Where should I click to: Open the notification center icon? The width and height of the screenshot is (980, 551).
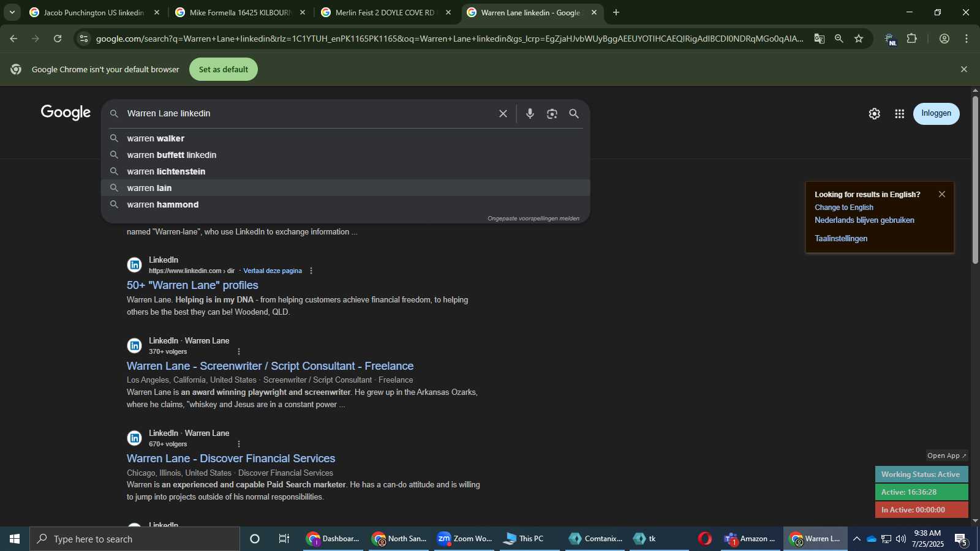pyautogui.click(x=960, y=539)
